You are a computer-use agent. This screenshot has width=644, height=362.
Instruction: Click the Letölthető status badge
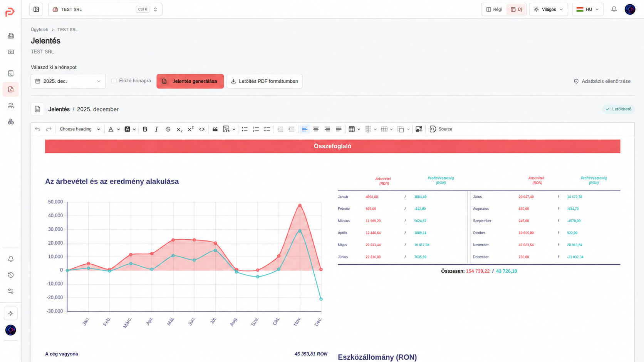(618, 109)
